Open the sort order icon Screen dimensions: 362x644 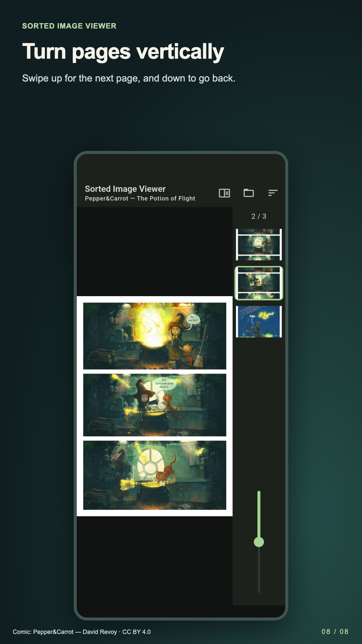click(x=273, y=193)
